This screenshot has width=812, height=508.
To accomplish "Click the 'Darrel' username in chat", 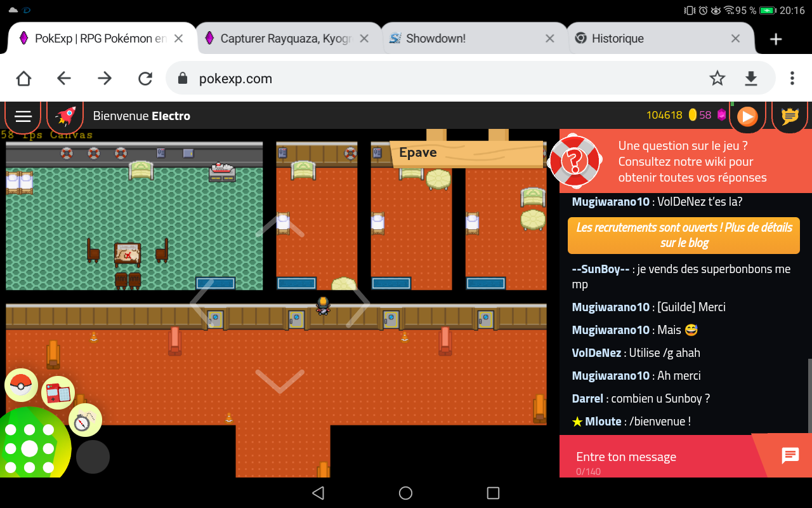I will [x=587, y=399].
